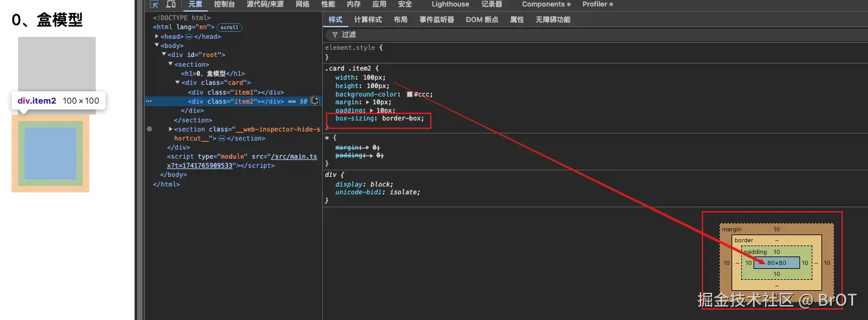Expand the web-inspector-hide section node
Viewport: 868px width, 320px height.
pyautogui.click(x=171, y=130)
